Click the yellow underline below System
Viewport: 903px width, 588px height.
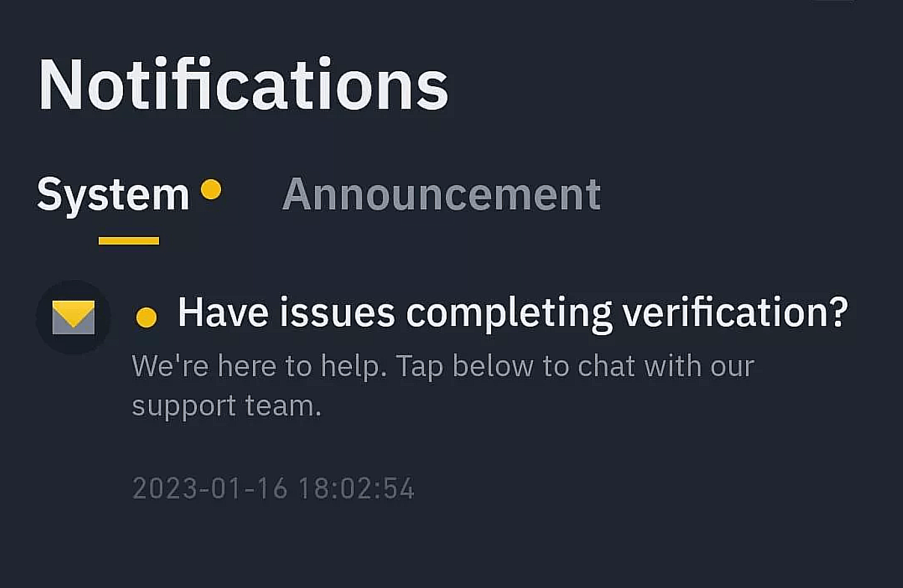coord(129,241)
